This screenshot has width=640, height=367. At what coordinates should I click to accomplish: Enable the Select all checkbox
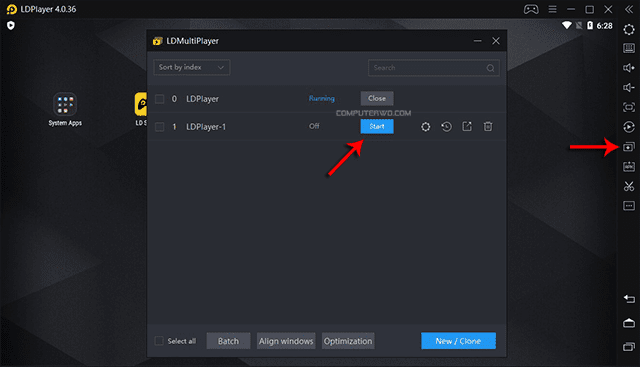[159, 340]
